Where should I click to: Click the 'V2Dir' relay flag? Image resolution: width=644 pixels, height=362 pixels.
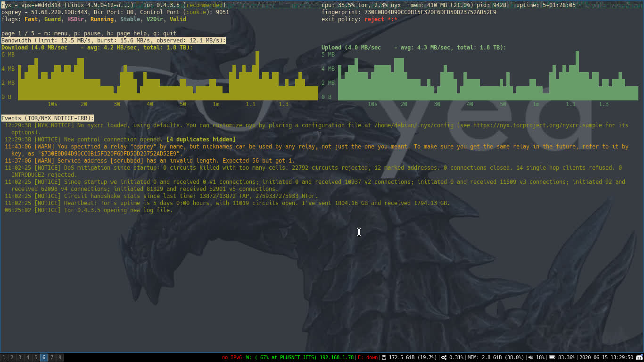155,19
